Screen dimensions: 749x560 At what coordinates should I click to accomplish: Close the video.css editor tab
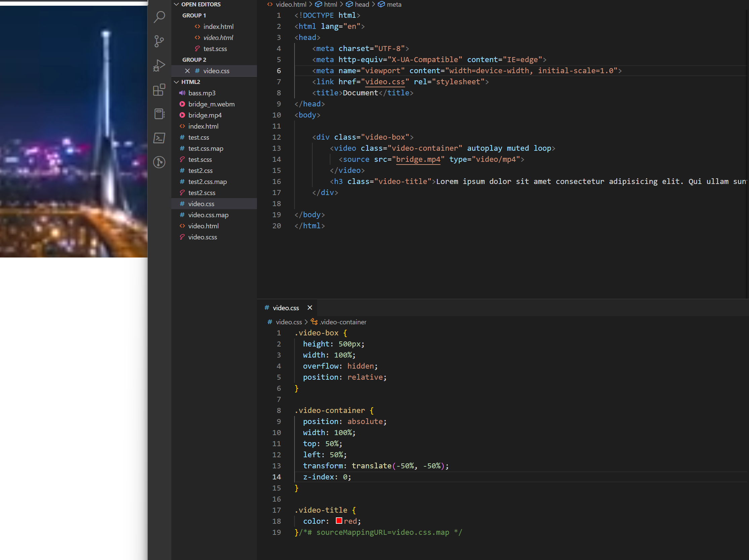[x=310, y=308]
